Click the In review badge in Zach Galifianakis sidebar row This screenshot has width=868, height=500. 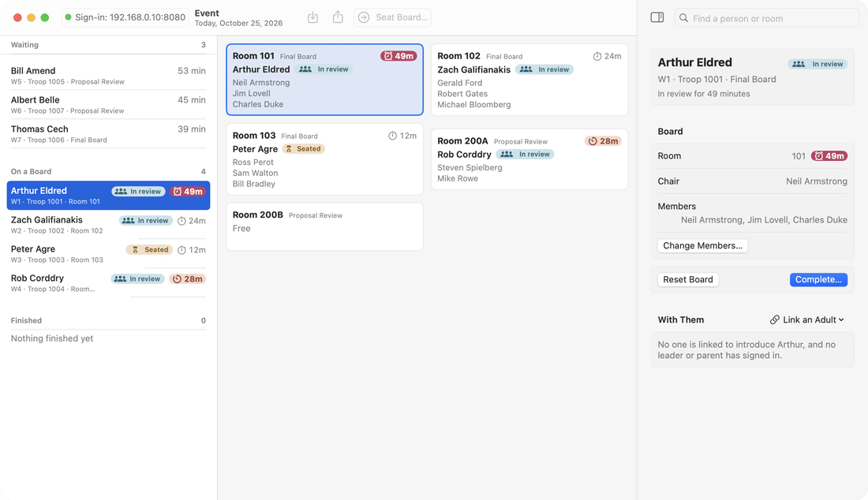146,221
